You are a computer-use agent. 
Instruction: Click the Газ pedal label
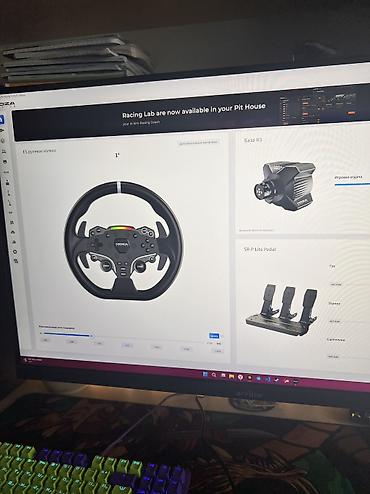coord(332,266)
